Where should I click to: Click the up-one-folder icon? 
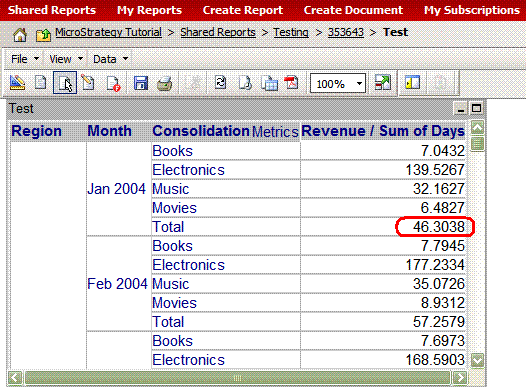[43, 34]
